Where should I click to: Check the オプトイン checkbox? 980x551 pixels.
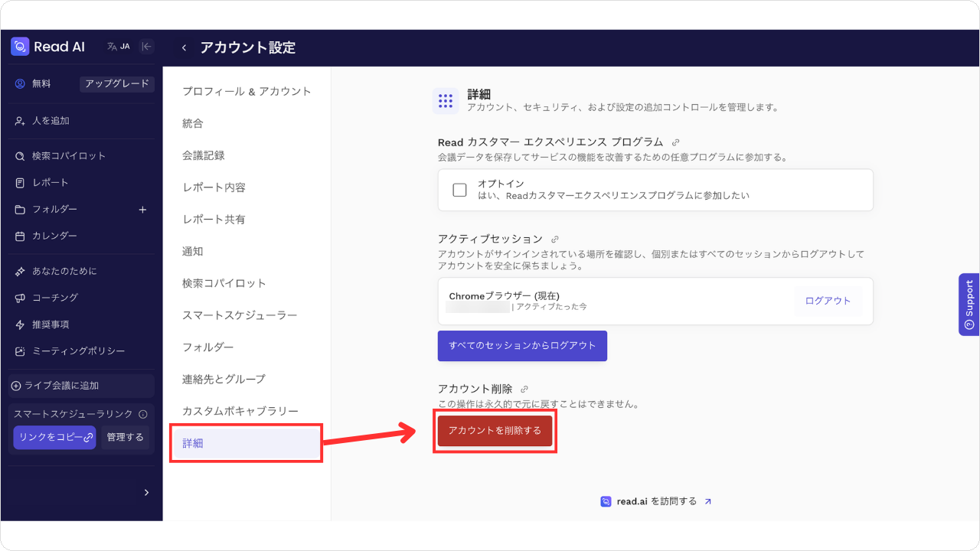[x=459, y=190]
